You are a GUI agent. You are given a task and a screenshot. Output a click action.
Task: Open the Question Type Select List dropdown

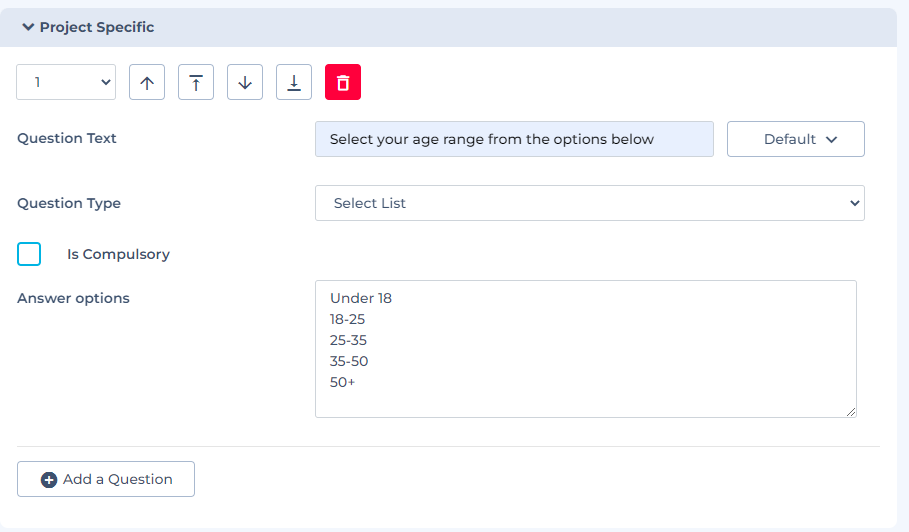(x=590, y=203)
